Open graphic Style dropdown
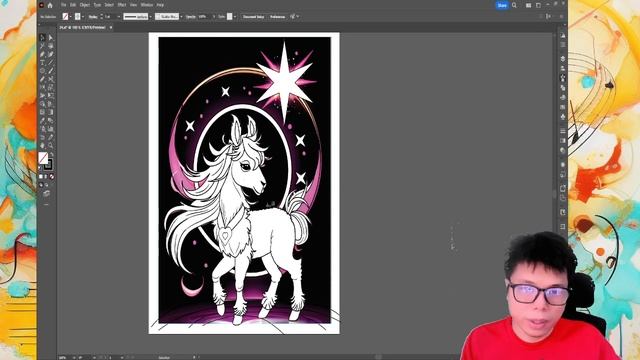 [x=235, y=17]
